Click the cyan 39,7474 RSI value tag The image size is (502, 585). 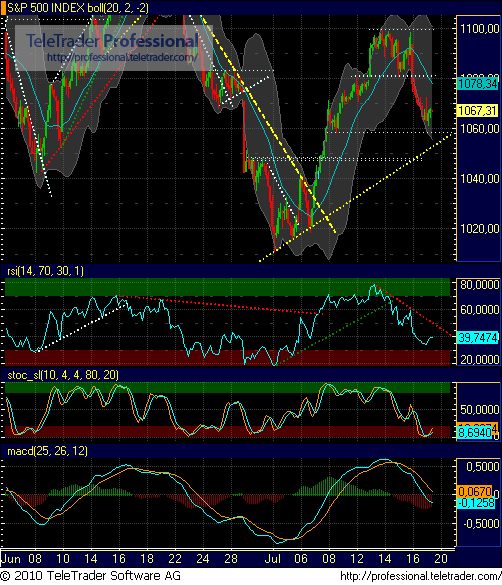point(478,338)
